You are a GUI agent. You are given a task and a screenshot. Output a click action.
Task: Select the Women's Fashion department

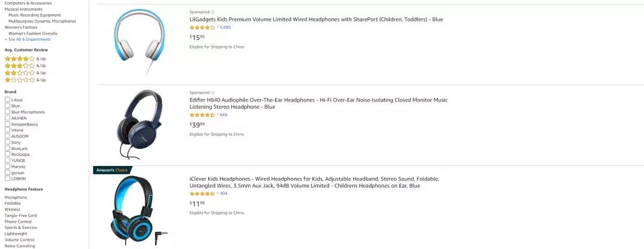pyautogui.click(x=21, y=27)
